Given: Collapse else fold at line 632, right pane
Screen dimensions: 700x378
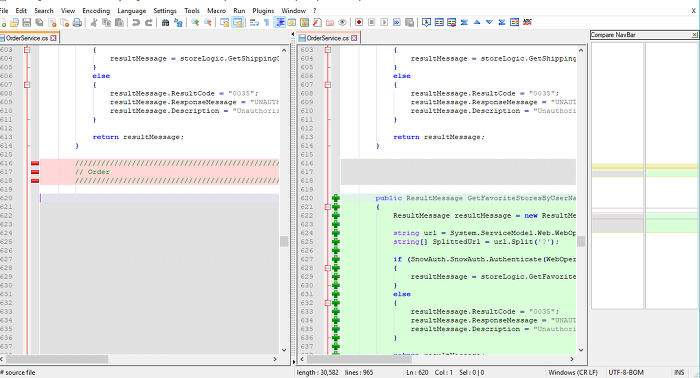Looking at the screenshot, I should (x=328, y=303).
